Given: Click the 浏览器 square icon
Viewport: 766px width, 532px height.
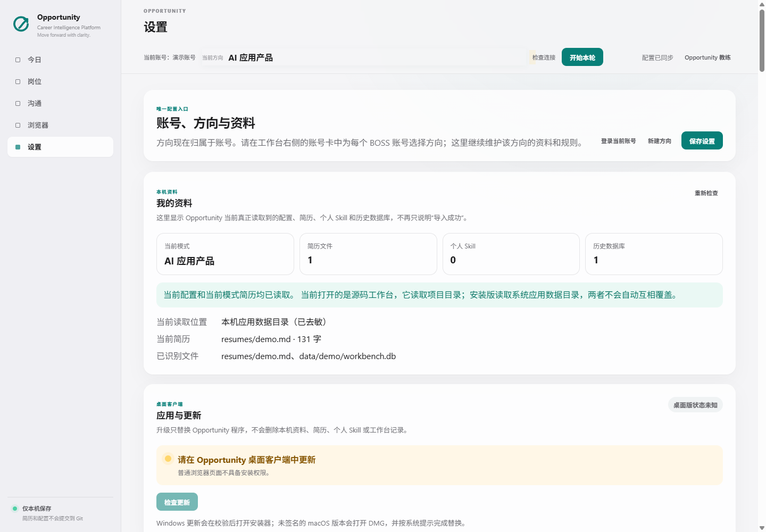Looking at the screenshot, I should pyautogui.click(x=18, y=125).
